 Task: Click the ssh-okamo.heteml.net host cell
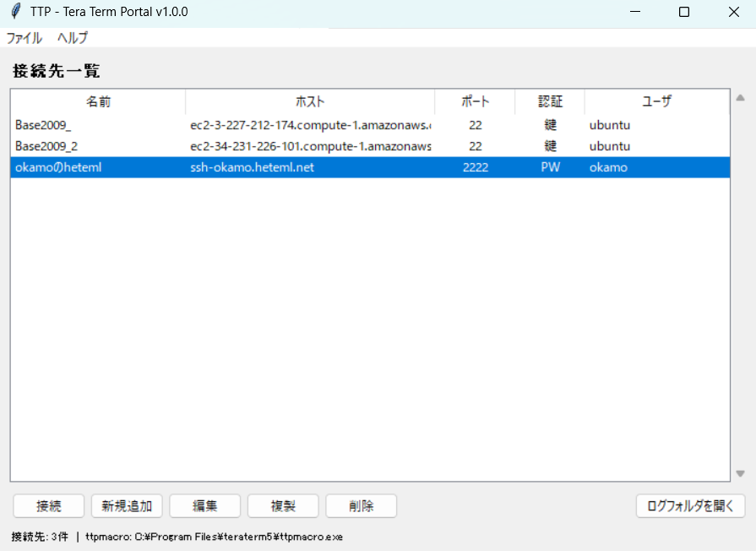point(310,167)
